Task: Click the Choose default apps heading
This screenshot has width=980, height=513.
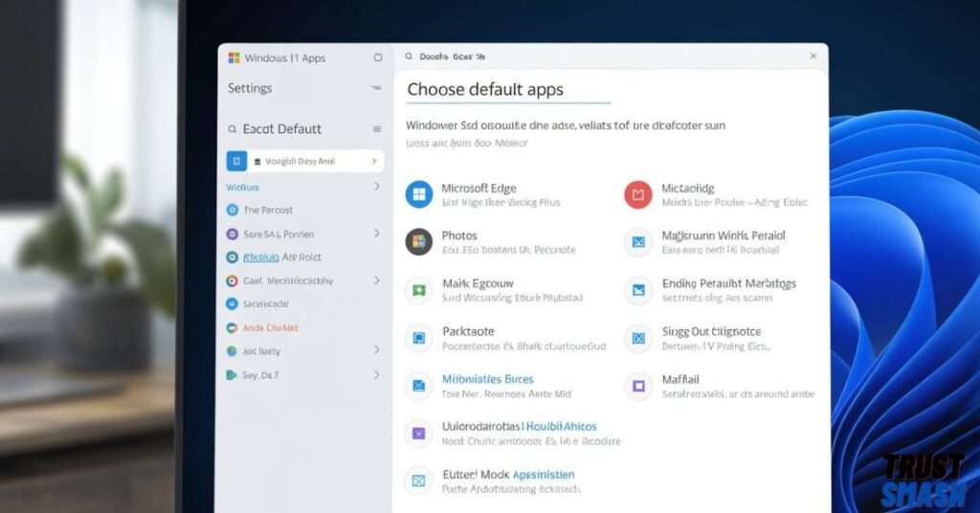Action: tap(485, 89)
